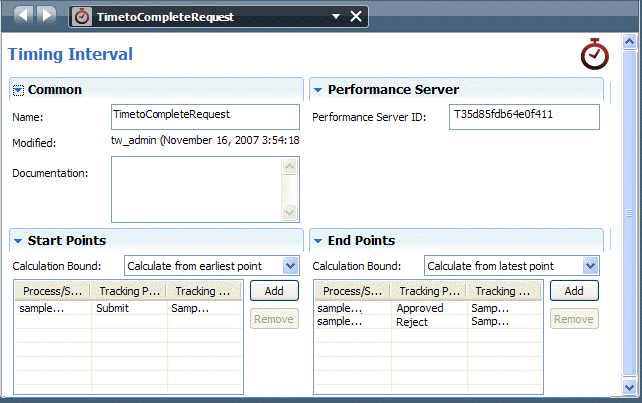This screenshot has height=403, width=642.
Task: Close the TimetoCompleteRequest tab
Action: pos(356,16)
